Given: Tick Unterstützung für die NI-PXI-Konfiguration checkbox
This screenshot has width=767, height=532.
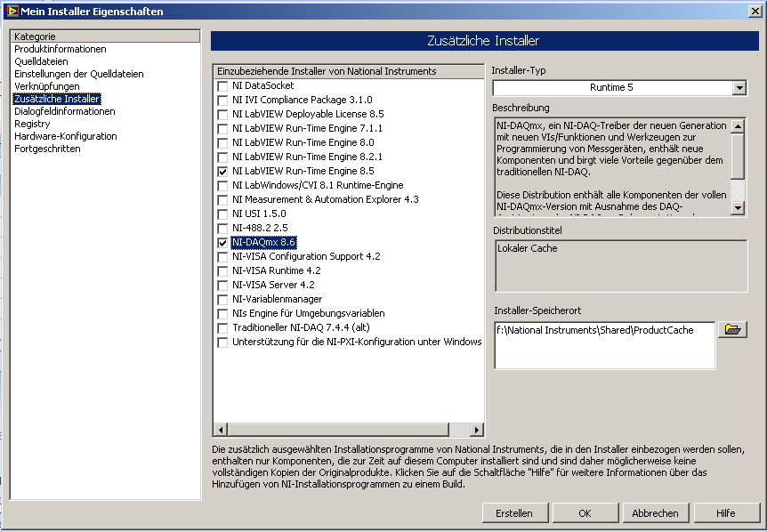Looking at the screenshot, I should point(222,342).
